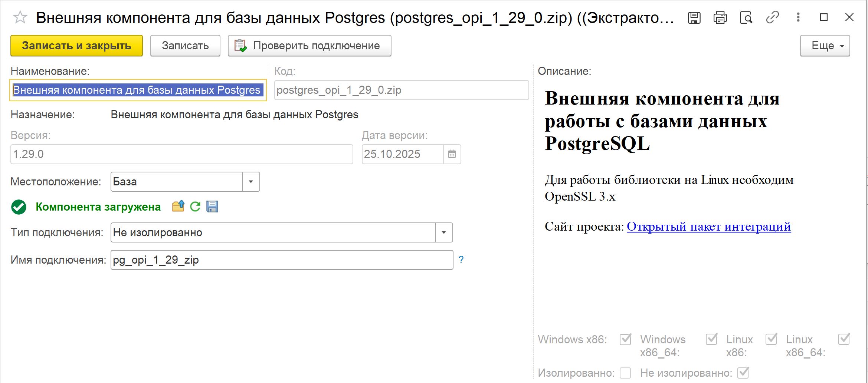The height and width of the screenshot is (383, 868).
Task: Click Проверить подключение button
Action: tap(309, 46)
